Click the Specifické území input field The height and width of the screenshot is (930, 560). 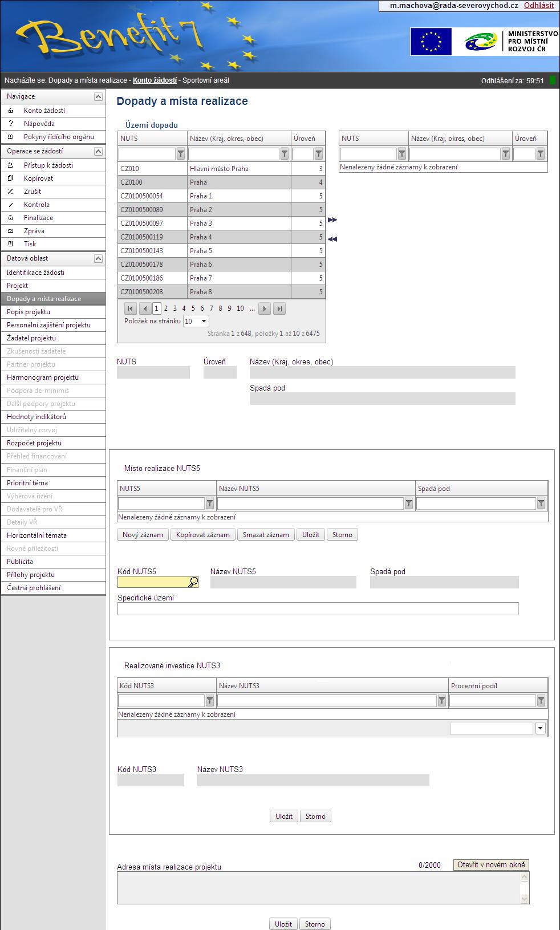(318, 609)
